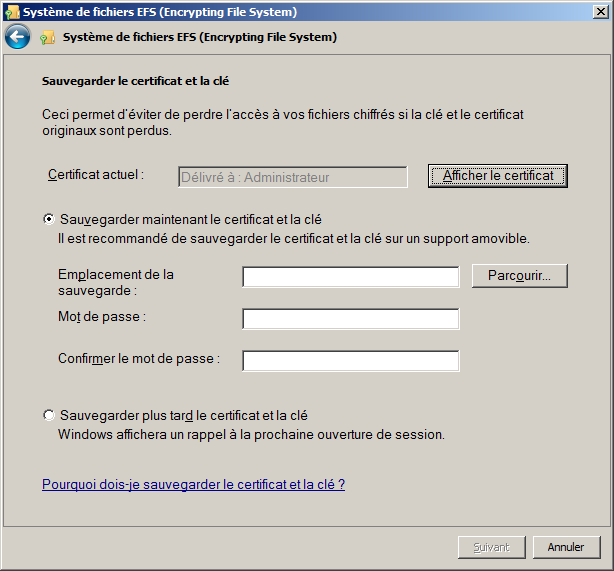Click the 'Confirmer le mot de passe :' label
This screenshot has height=571, width=614.
click(x=139, y=358)
